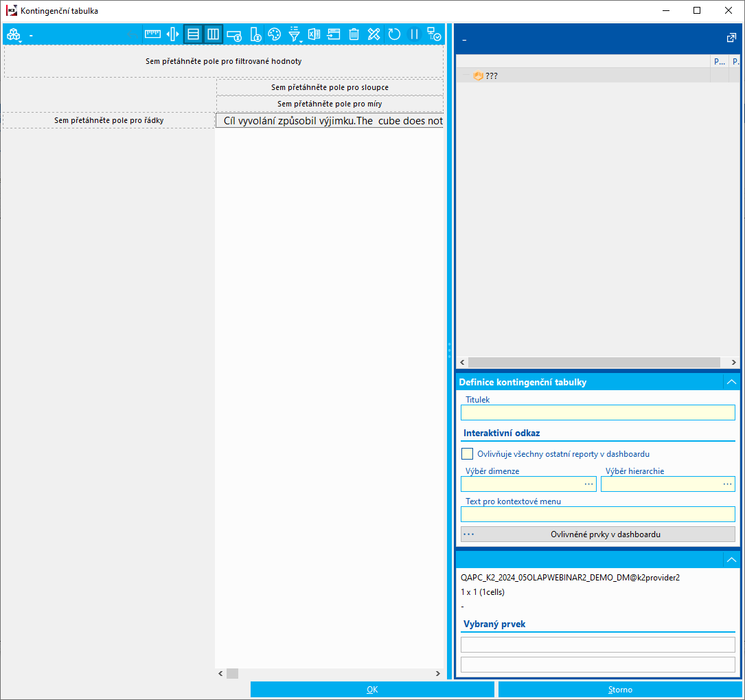
Task: Open the cube selection icon menu
Action: 14,35
